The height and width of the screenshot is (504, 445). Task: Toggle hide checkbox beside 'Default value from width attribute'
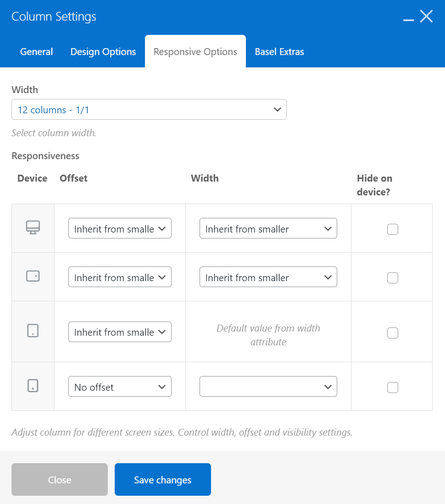click(x=392, y=333)
